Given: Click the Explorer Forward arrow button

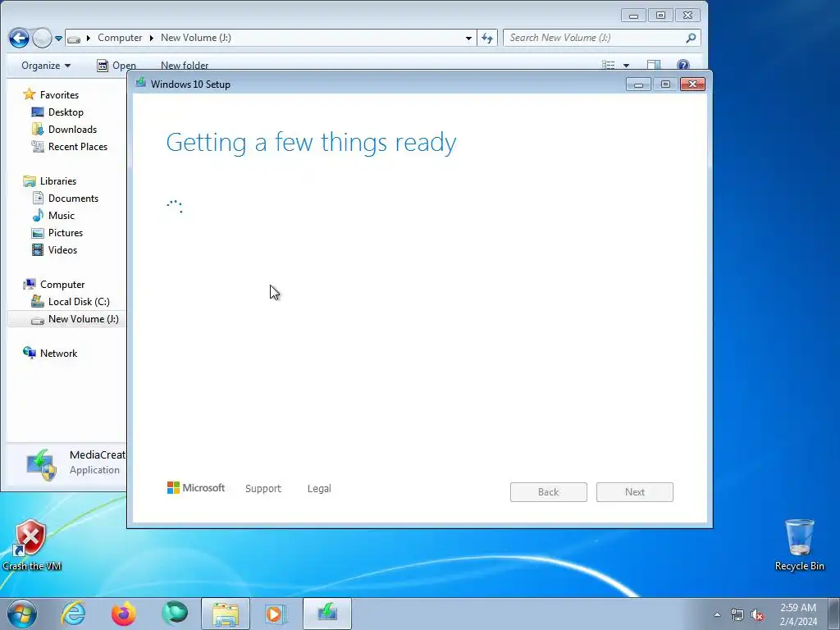Looking at the screenshot, I should coord(42,38).
